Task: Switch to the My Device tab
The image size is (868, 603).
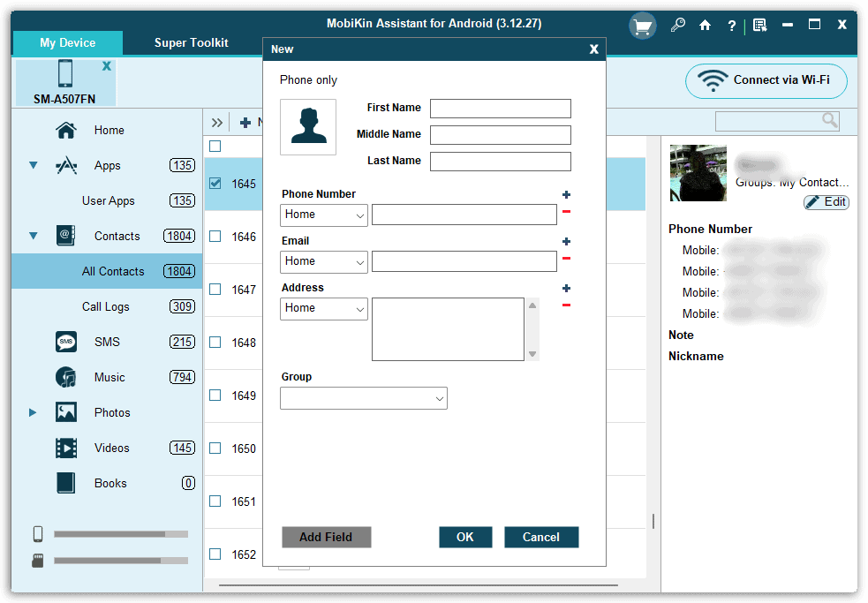Action: click(x=67, y=42)
